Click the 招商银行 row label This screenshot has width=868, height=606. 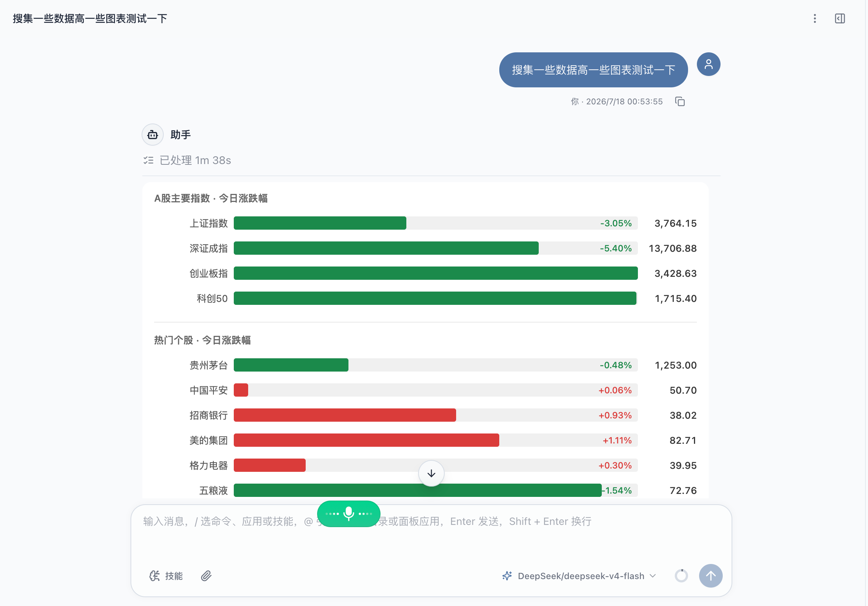click(x=209, y=415)
